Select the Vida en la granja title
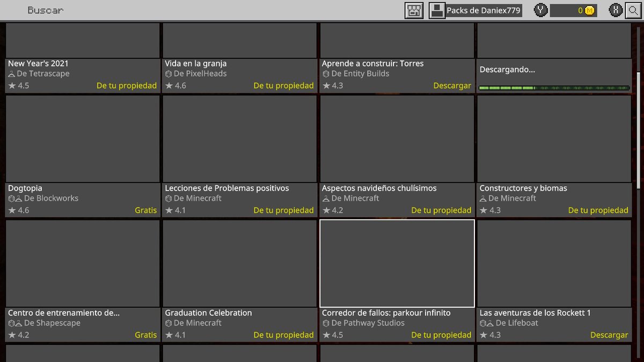 (x=196, y=63)
